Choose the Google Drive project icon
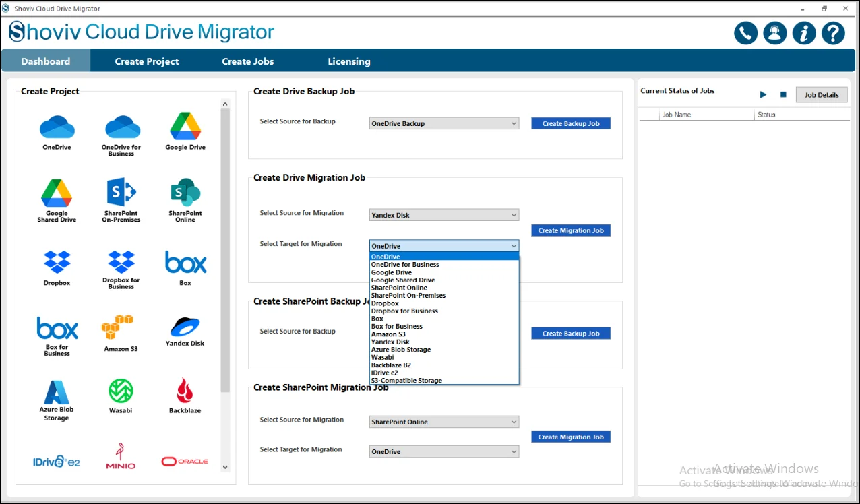The width and height of the screenshot is (860, 504). [x=185, y=131]
